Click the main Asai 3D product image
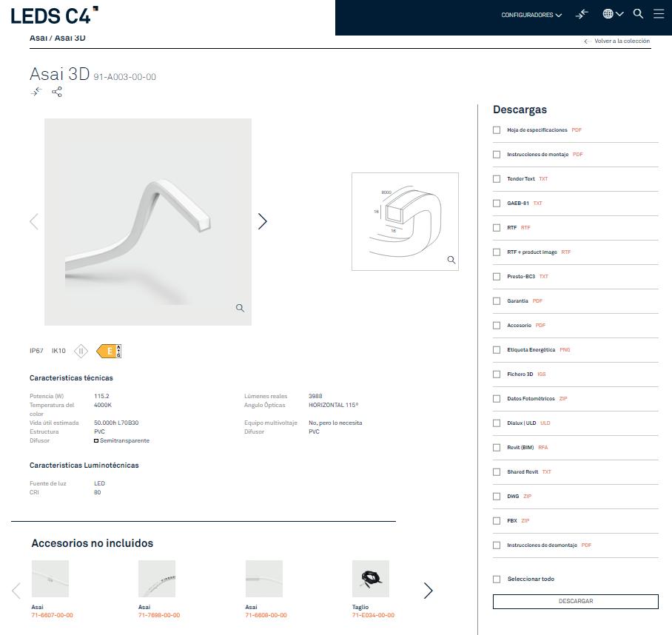 [148, 221]
